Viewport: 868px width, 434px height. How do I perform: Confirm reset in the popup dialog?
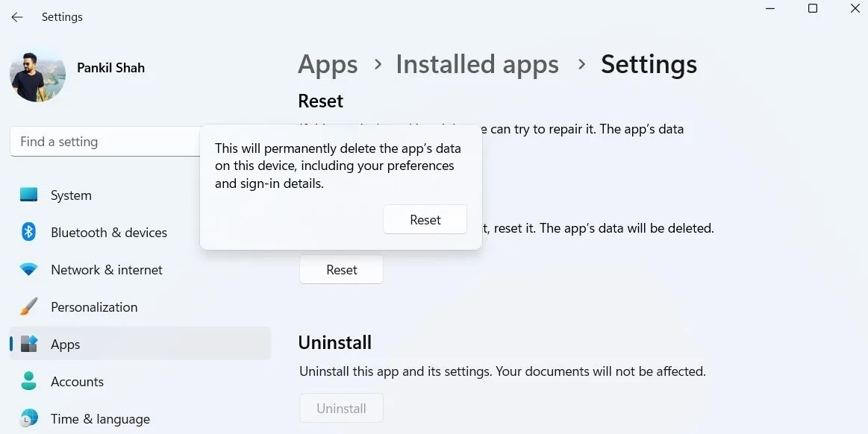point(425,219)
